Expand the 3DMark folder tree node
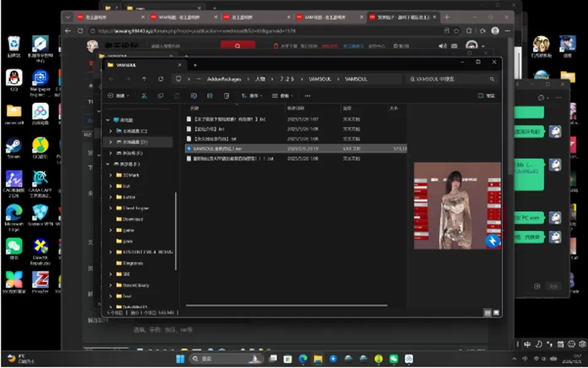588x368 pixels. (x=111, y=175)
